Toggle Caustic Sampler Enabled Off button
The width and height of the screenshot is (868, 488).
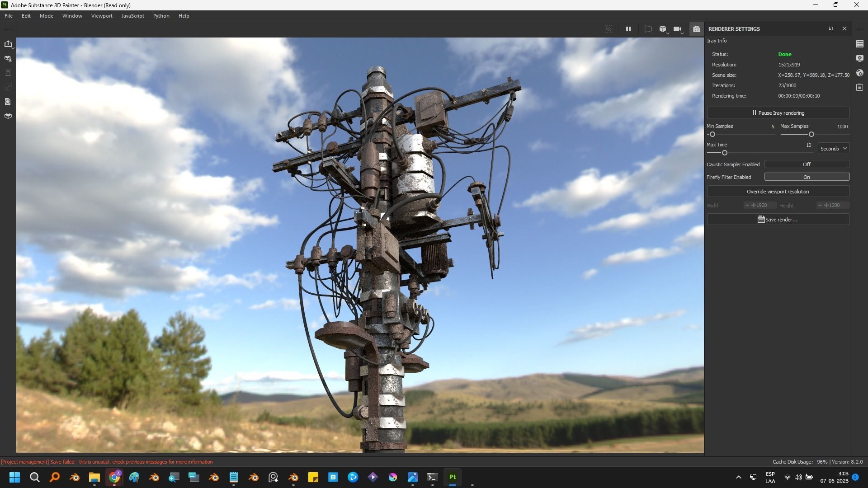coord(807,164)
